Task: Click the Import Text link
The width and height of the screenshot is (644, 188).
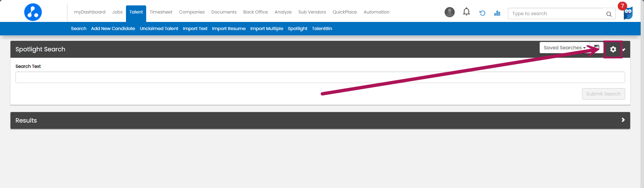Action: (195, 29)
